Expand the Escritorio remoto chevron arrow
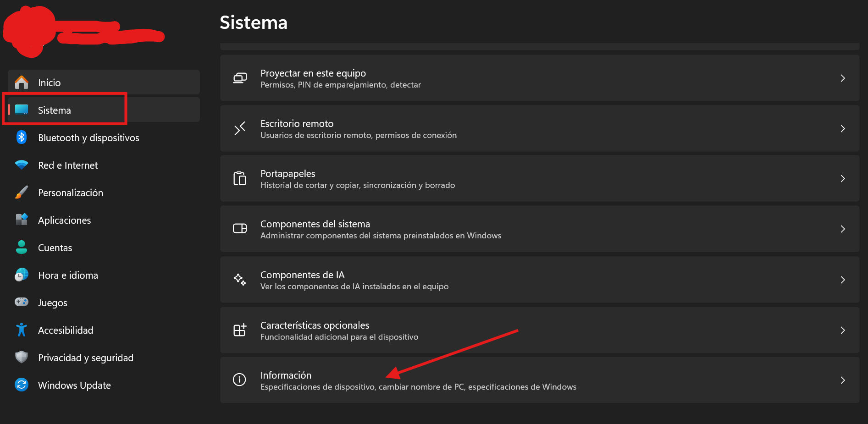The width and height of the screenshot is (868, 424). (x=842, y=129)
